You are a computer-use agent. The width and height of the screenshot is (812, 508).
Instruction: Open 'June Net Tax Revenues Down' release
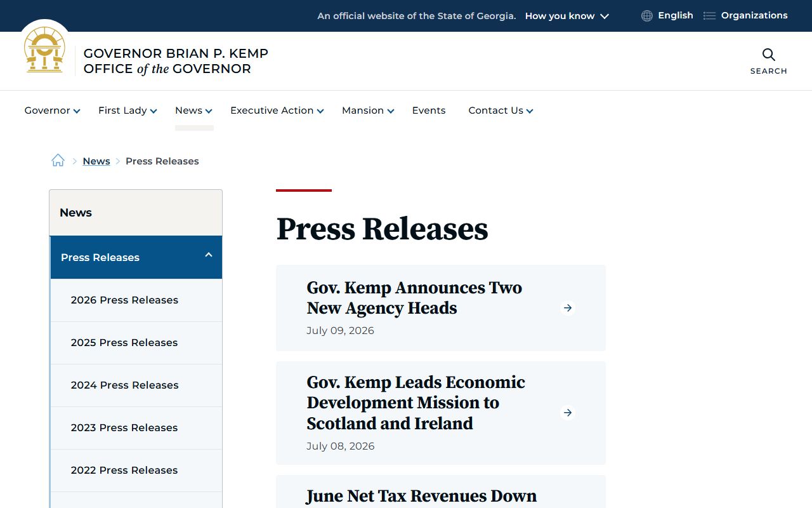(x=422, y=497)
